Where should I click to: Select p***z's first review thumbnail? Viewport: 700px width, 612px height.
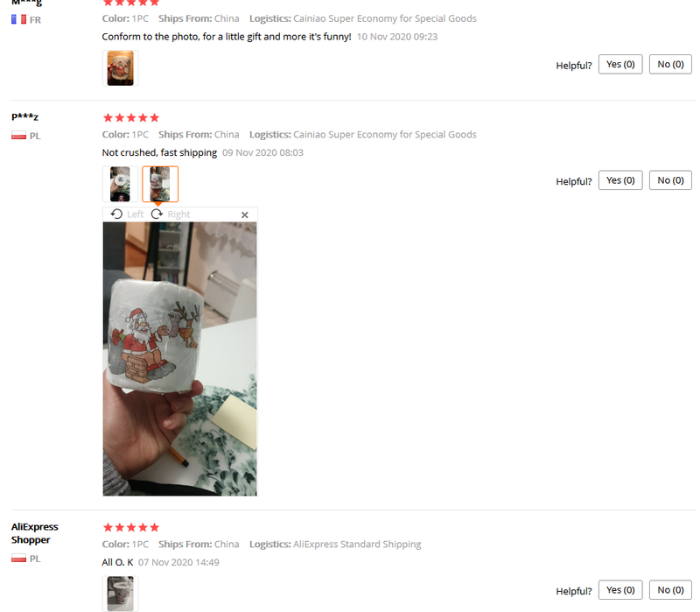coord(120,184)
